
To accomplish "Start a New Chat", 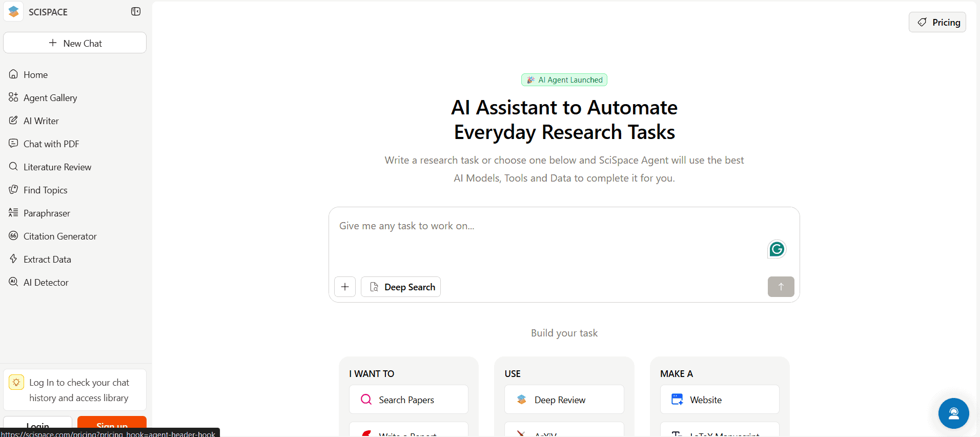I will (75, 43).
